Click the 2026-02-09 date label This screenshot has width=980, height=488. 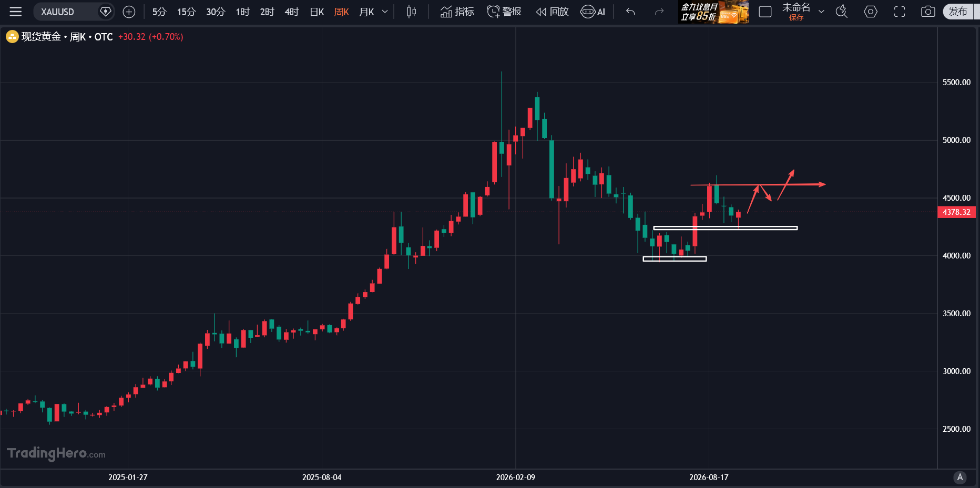(x=516, y=477)
